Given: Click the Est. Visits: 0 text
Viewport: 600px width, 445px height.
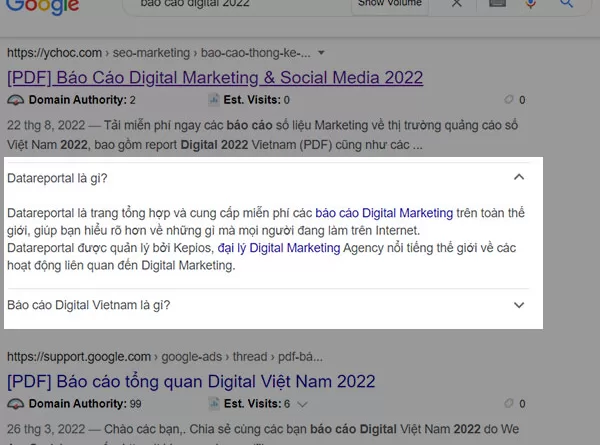Looking at the screenshot, I should click(256, 100).
